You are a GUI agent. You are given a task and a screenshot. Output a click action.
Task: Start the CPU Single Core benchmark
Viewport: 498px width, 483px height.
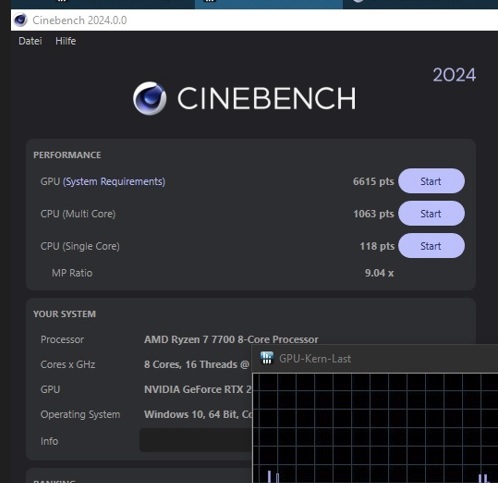click(x=431, y=246)
